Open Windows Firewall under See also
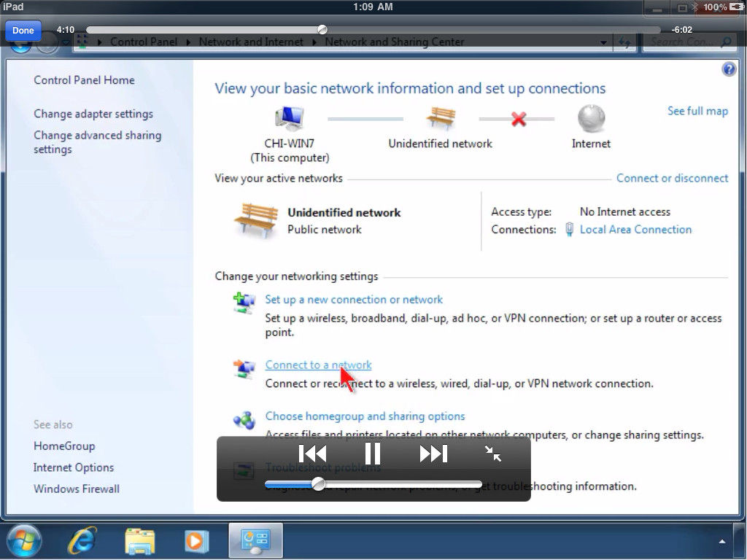747x560 pixels. click(x=76, y=489)
